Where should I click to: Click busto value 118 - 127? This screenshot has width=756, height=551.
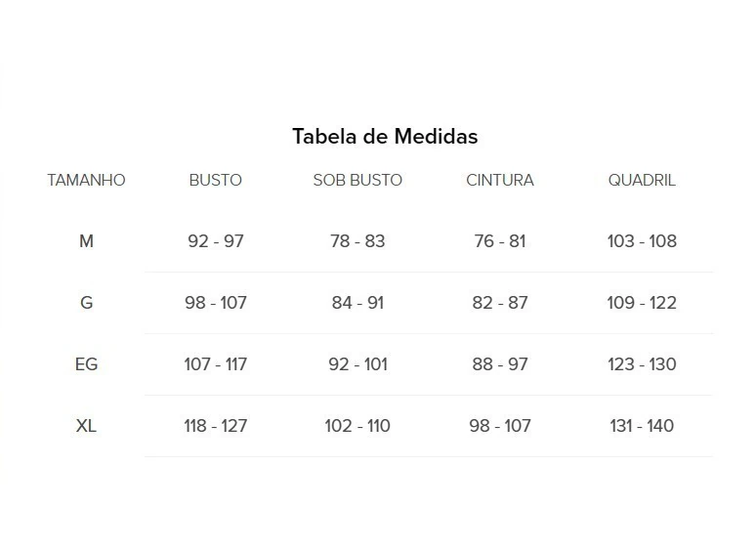216,426
